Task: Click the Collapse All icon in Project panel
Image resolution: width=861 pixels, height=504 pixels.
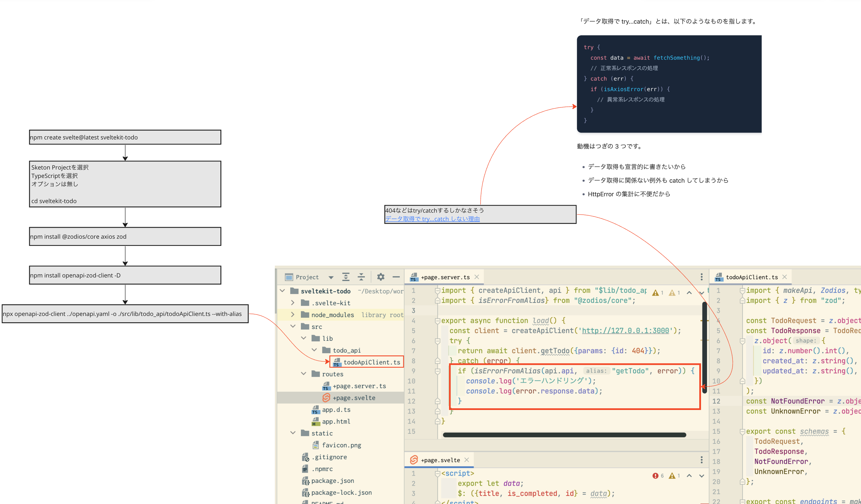Action: coord(361,277)
